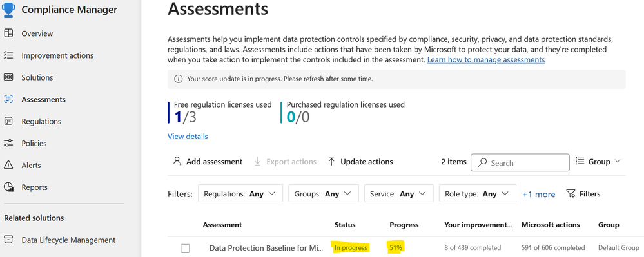The height and width of the screenshot is (257, 644).
Task: Open Learn how to manage assessments link
Action: point(486,60)
